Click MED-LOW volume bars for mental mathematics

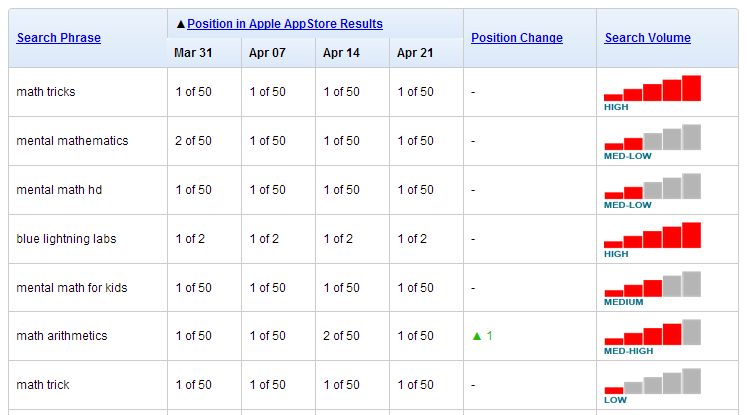click(x=652, y=138)
